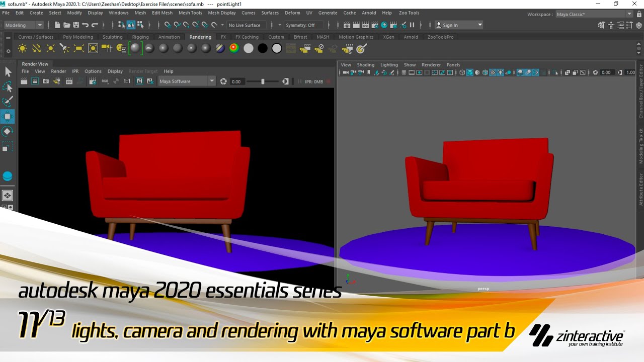This screenshot has height=362, width=644.
Task: Open the Workspace Maya Classic dropdown
Action: tap(594, 14)
